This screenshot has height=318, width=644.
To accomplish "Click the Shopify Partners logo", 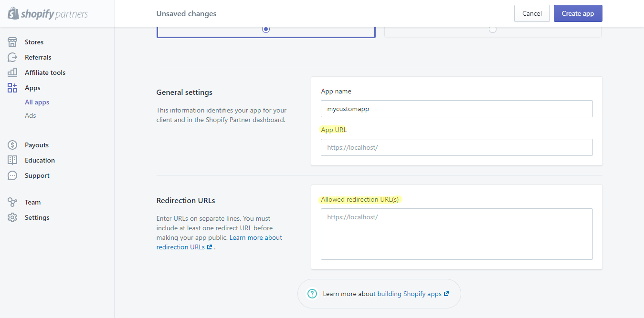I will pos(48,14).
